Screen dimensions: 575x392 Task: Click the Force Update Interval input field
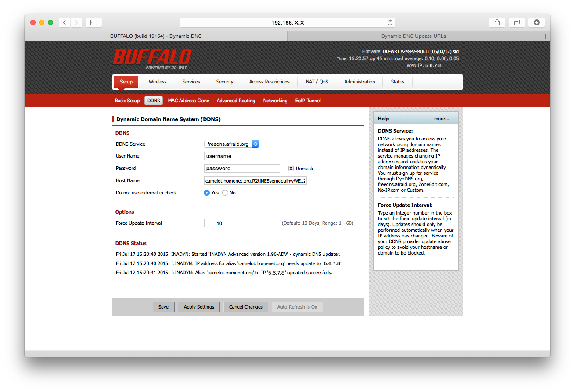point(213,223)
